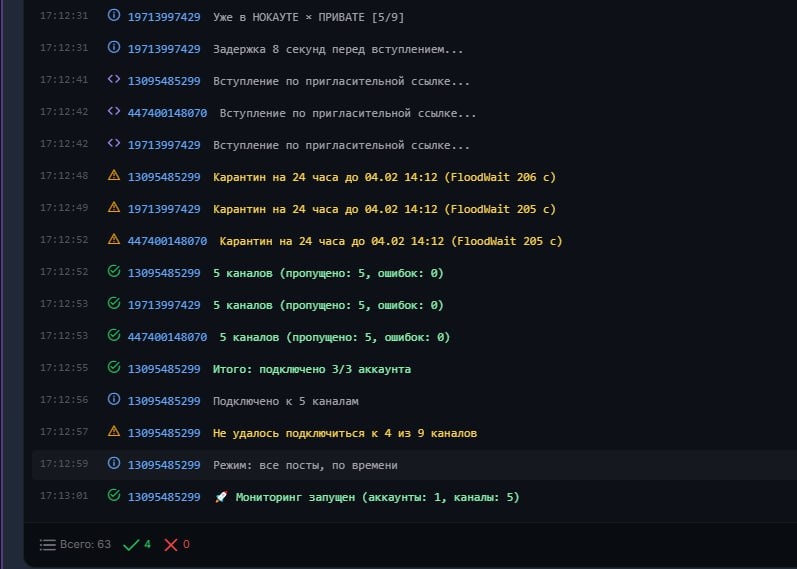The image size is (797, 569).
Task: Click red X error counter icon
Action: pos(171,545)
